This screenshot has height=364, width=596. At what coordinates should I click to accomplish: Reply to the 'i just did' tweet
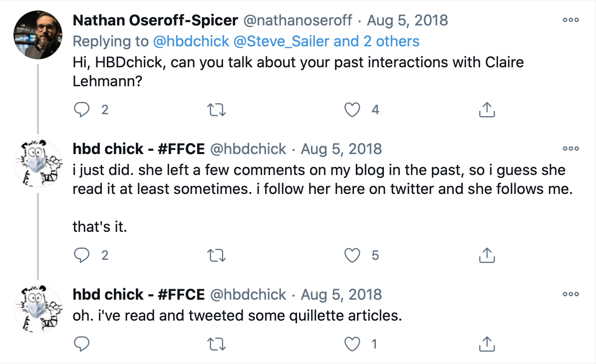81,255
